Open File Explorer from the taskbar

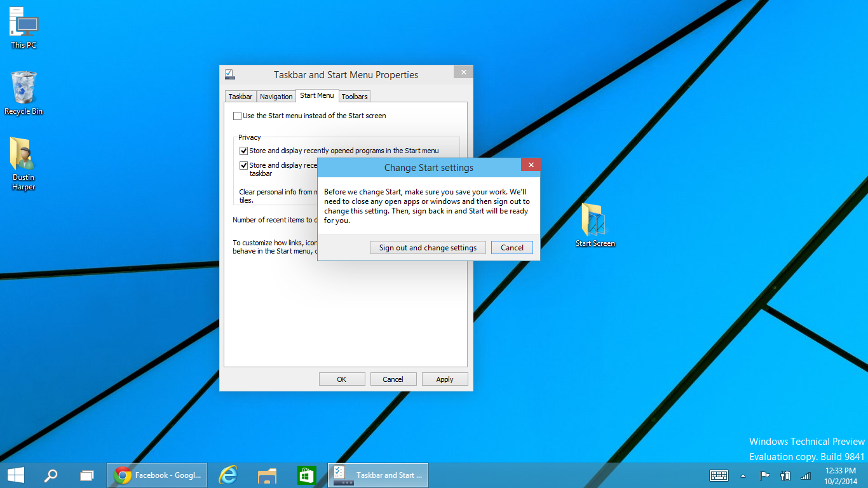tap(268, 475)
